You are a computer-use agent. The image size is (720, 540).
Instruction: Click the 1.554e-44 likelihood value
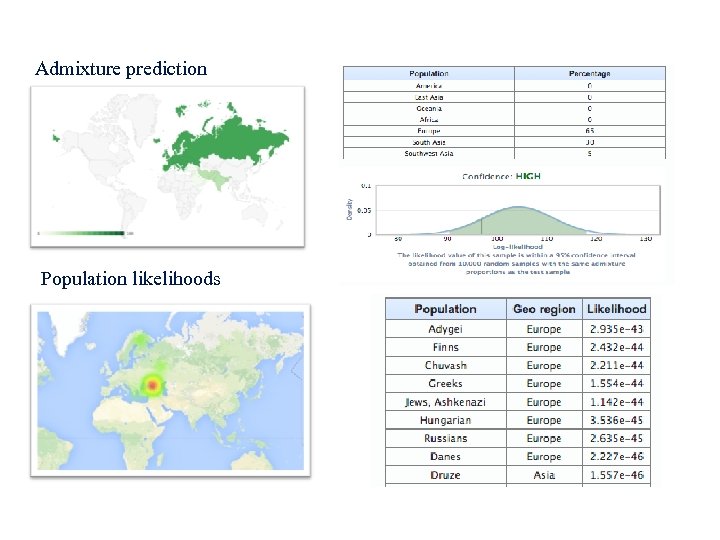(x=617, y=383)
